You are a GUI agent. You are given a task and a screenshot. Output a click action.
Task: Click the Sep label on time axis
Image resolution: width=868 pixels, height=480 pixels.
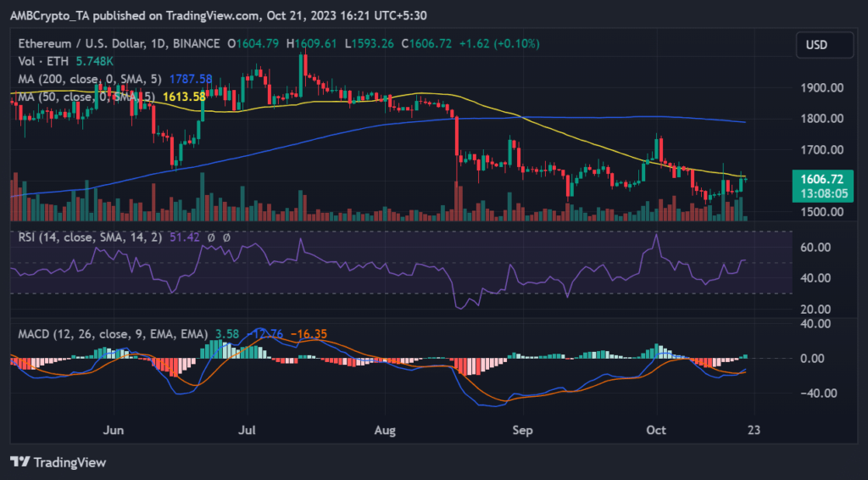[523, 430]
